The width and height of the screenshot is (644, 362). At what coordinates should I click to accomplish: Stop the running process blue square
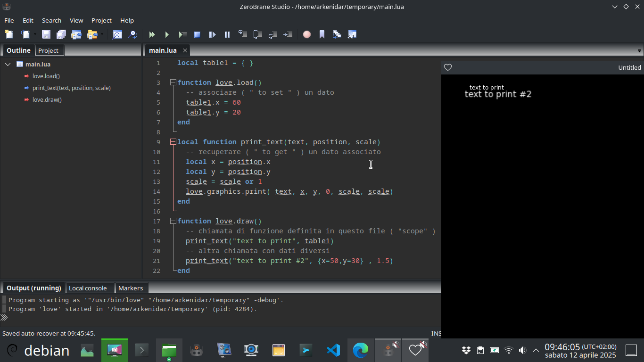click(x=198, y=34)
